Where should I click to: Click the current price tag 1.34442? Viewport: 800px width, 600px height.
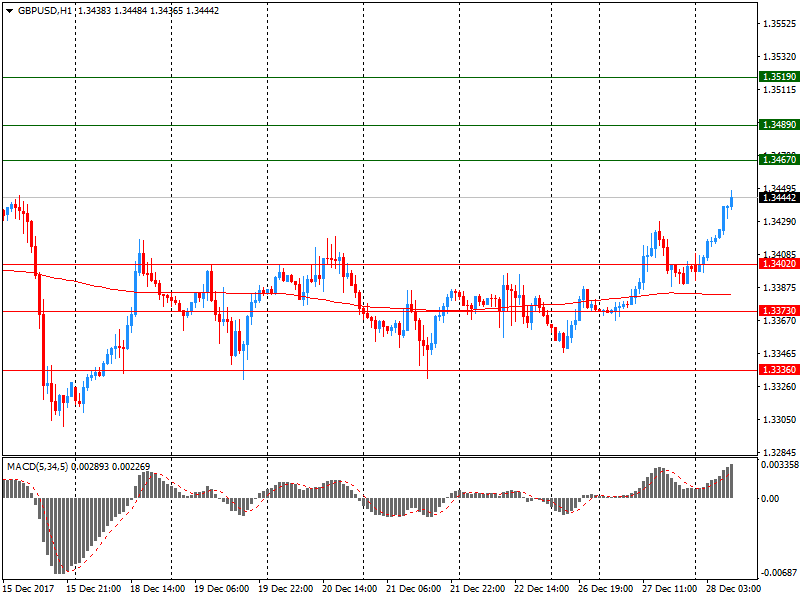pyautogui.click(x=778, y=198)
